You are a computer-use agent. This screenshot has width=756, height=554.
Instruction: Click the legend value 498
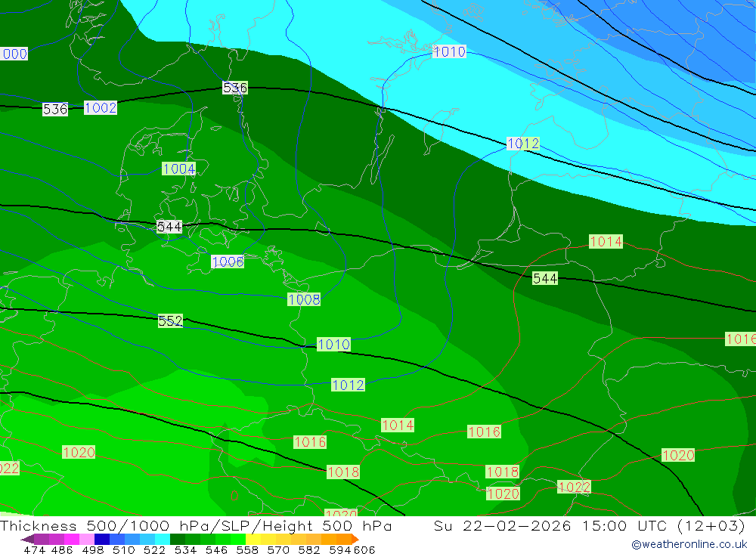pyautogui.click(x=93, y=549)
